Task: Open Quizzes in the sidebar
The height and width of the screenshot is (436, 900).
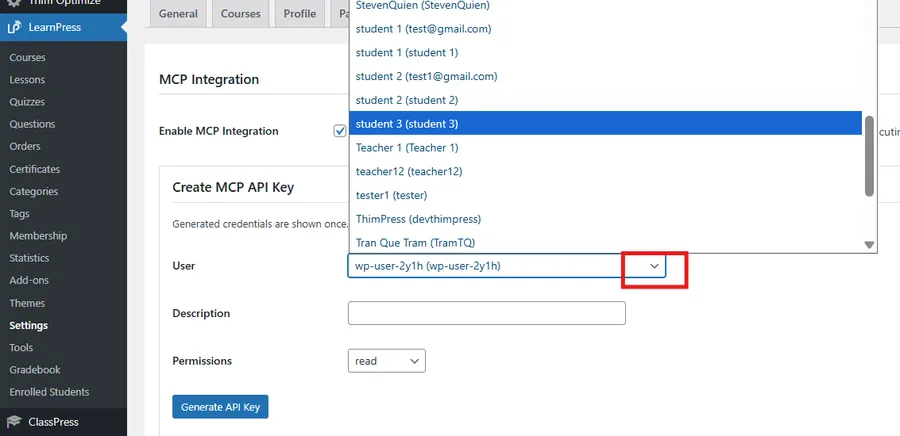Action: click(x=27, y=102)
